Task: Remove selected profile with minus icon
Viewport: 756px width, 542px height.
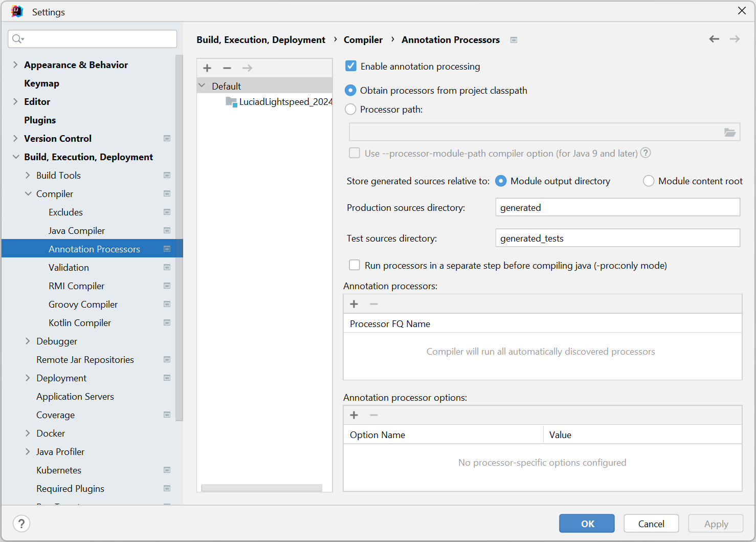Action: [227, 68]
